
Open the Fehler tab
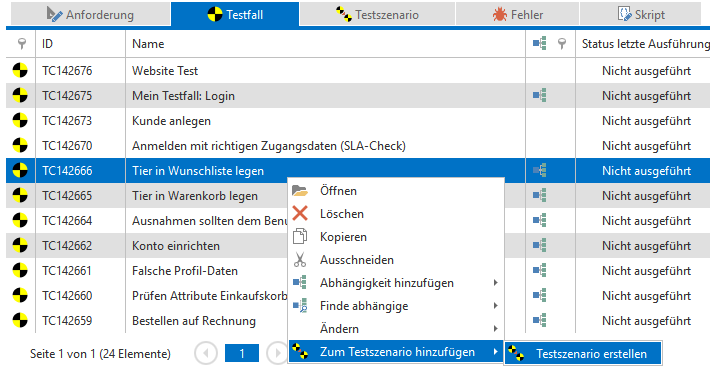518,14
